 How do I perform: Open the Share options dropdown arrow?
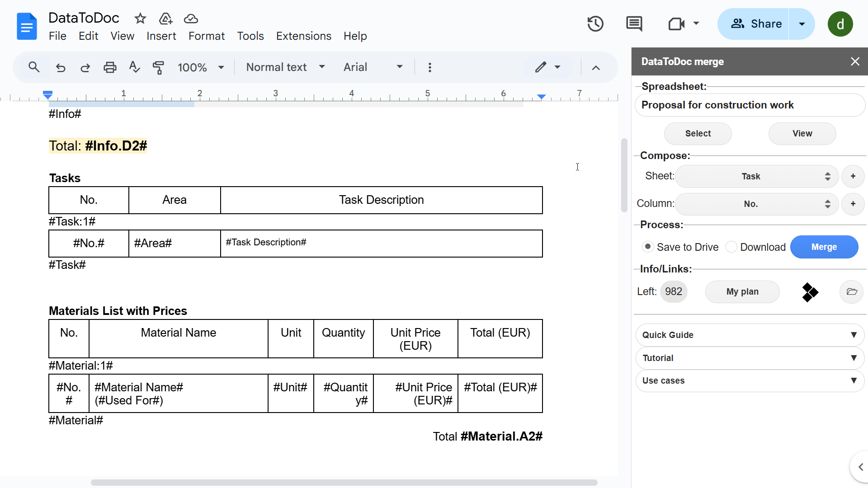tap(802, 24)
